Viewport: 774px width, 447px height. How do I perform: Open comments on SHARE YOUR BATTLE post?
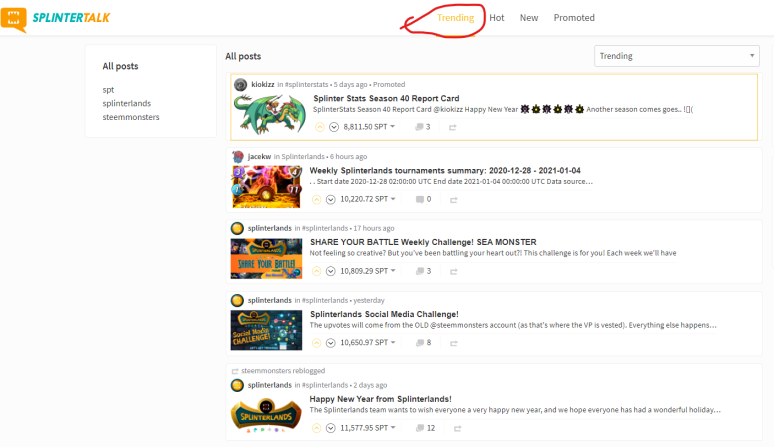coord(424,271)
